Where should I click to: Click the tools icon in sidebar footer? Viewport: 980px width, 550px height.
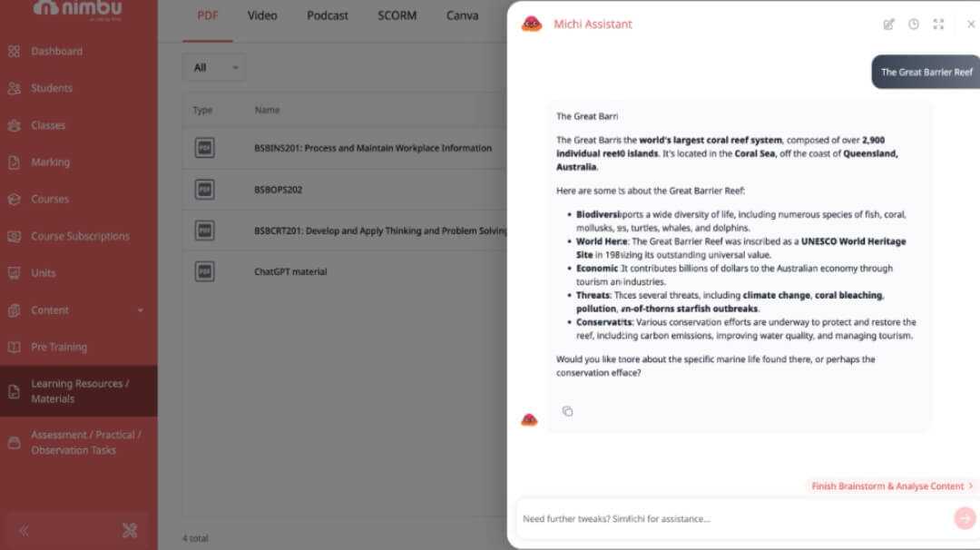129,531
